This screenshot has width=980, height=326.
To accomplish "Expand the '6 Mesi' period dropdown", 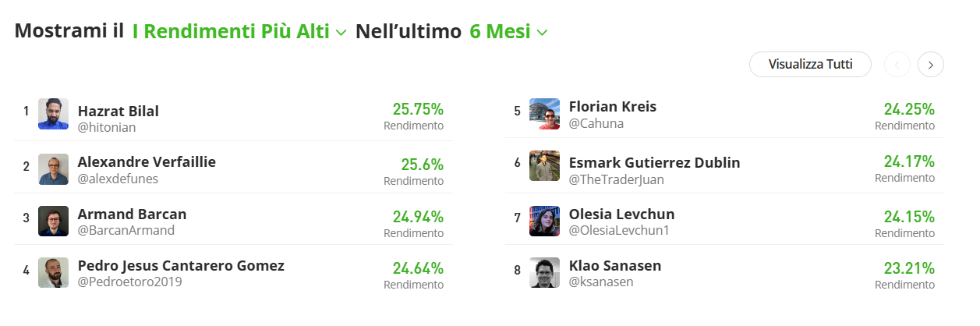I will [x=508, y=32].
